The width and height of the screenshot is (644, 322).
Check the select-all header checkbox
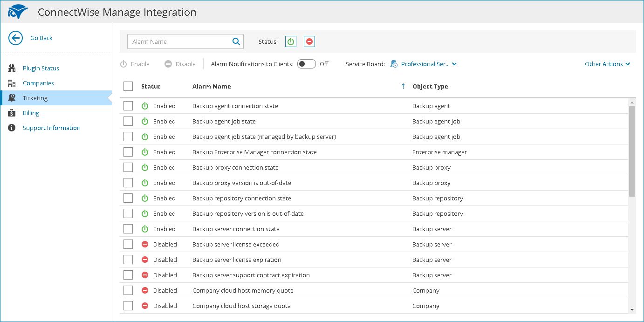point(128,86)
